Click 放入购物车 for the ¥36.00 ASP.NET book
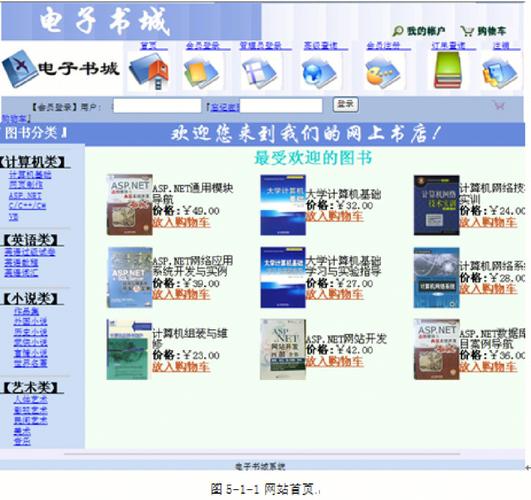 coord(488,367)
